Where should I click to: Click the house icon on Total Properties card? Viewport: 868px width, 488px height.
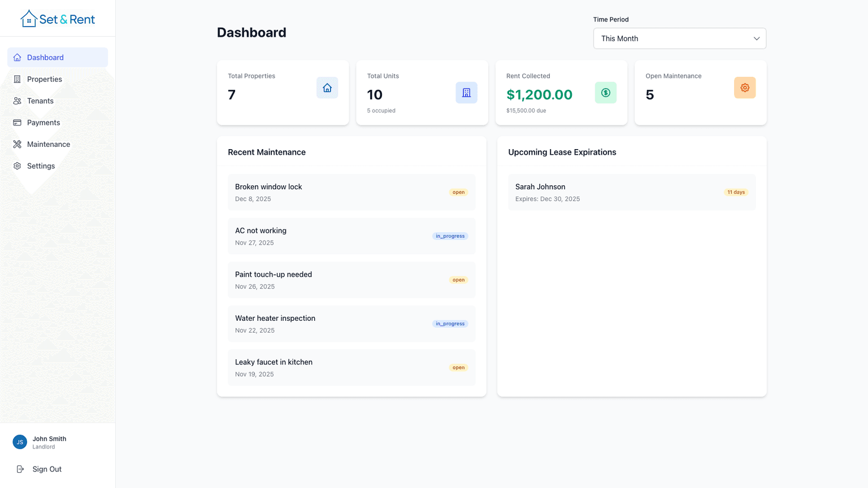coord(327,88)
